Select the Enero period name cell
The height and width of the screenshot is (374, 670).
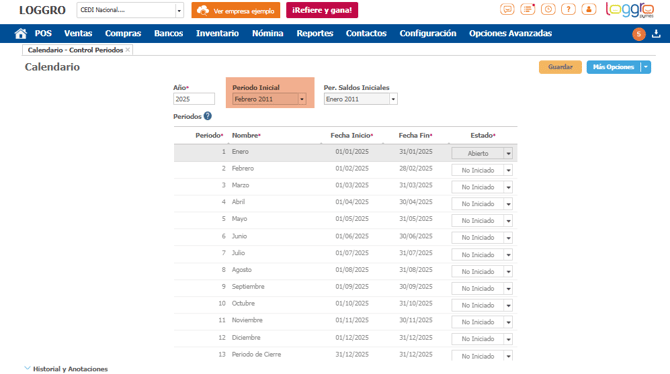(x=240, y=152)
